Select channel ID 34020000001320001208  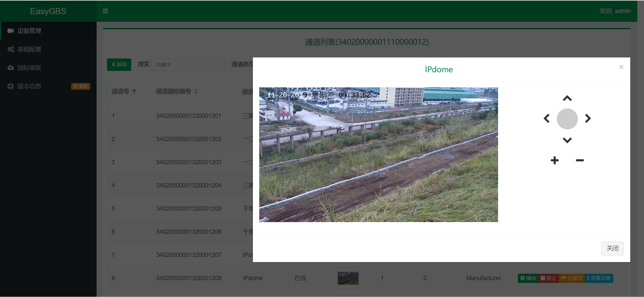pos(189,278)
